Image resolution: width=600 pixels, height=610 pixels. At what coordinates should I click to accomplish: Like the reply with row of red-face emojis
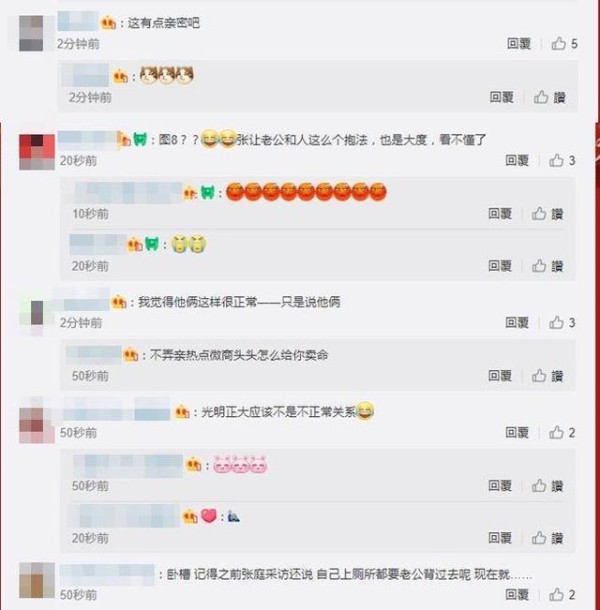click(547, 214)
